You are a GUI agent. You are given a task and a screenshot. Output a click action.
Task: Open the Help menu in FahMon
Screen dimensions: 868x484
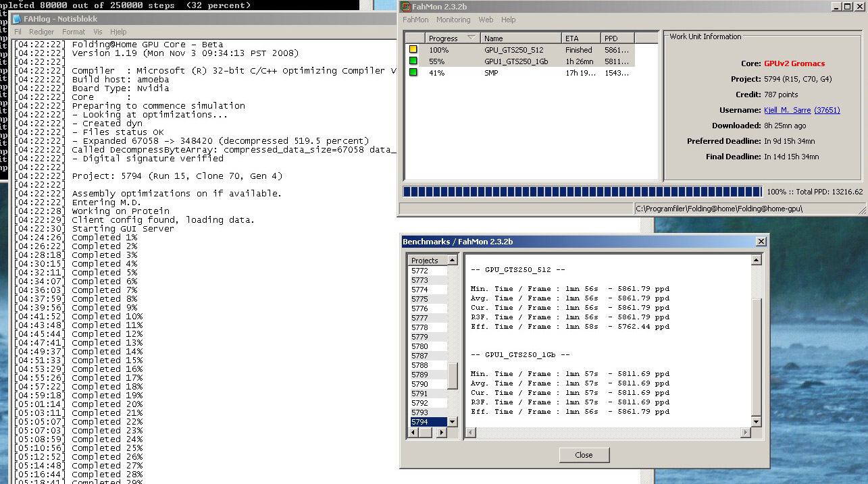coord(509,20)
